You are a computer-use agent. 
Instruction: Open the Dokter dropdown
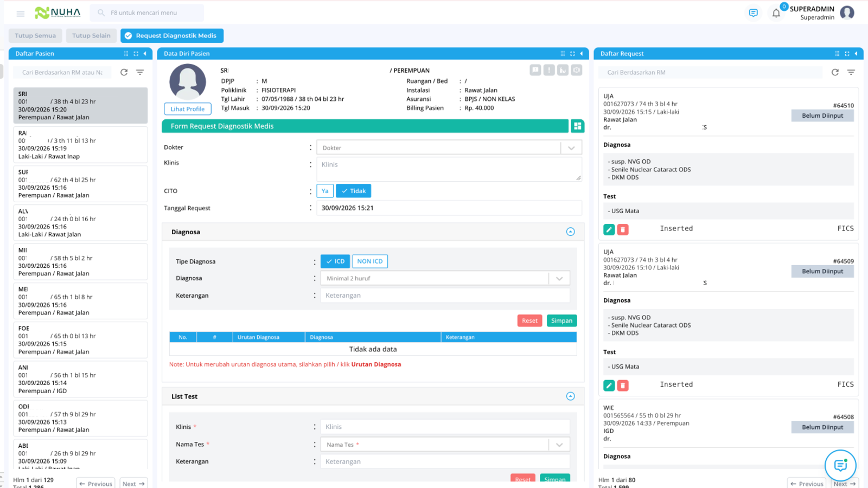449,147
